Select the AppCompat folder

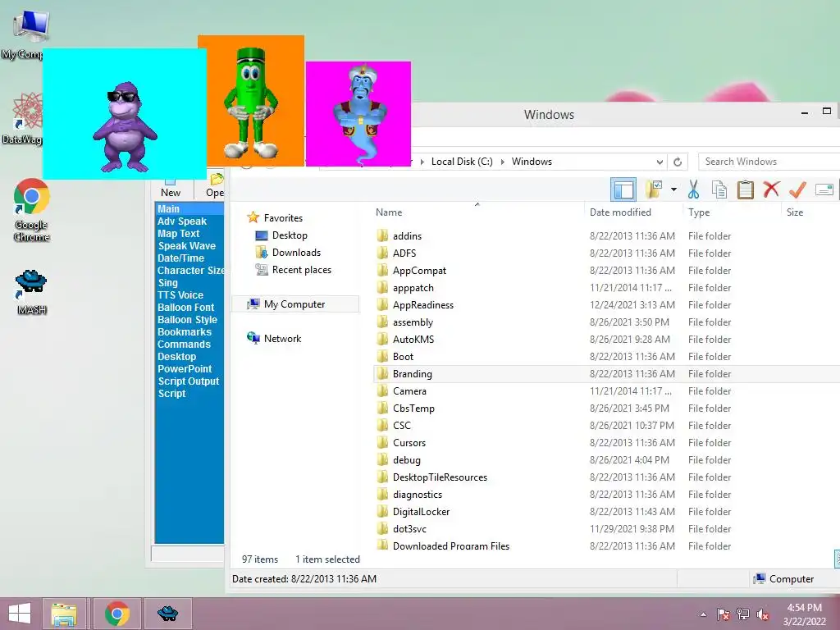pos(419,271)
